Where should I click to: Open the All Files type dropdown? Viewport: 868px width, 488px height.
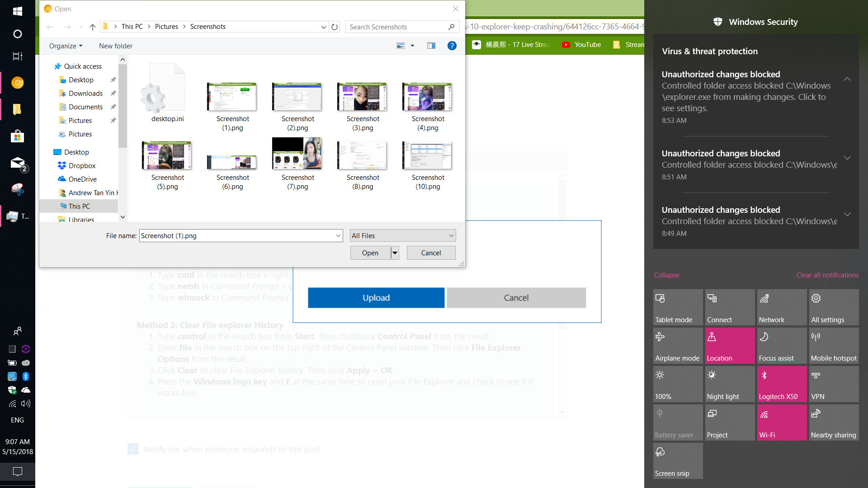(402, 235)
